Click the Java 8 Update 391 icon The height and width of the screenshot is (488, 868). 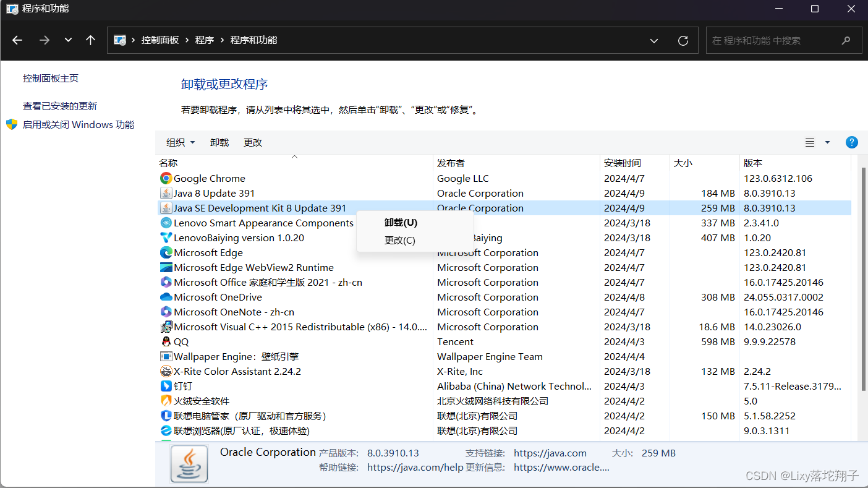point(166,193)
